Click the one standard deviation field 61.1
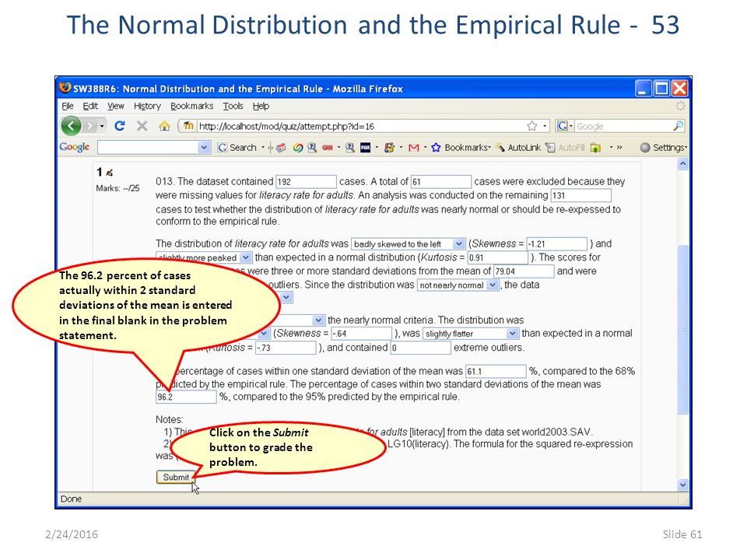The image size is (747, 560). (x=496, y=372)
